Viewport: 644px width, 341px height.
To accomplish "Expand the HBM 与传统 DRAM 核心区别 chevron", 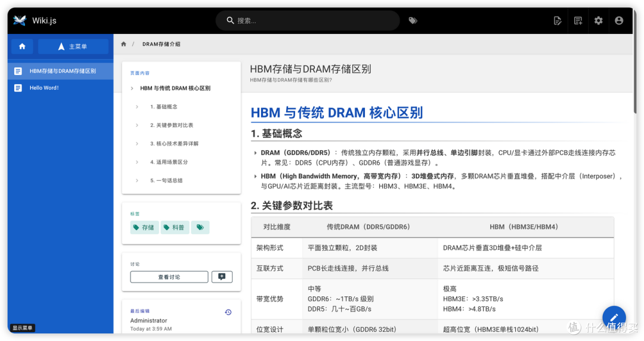I will click(132, 88).
